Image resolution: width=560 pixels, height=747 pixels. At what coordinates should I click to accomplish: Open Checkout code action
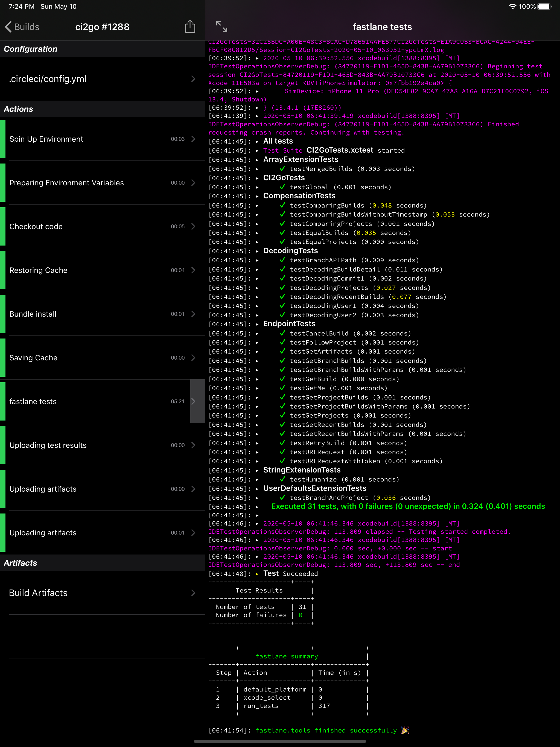pos(102,226)
